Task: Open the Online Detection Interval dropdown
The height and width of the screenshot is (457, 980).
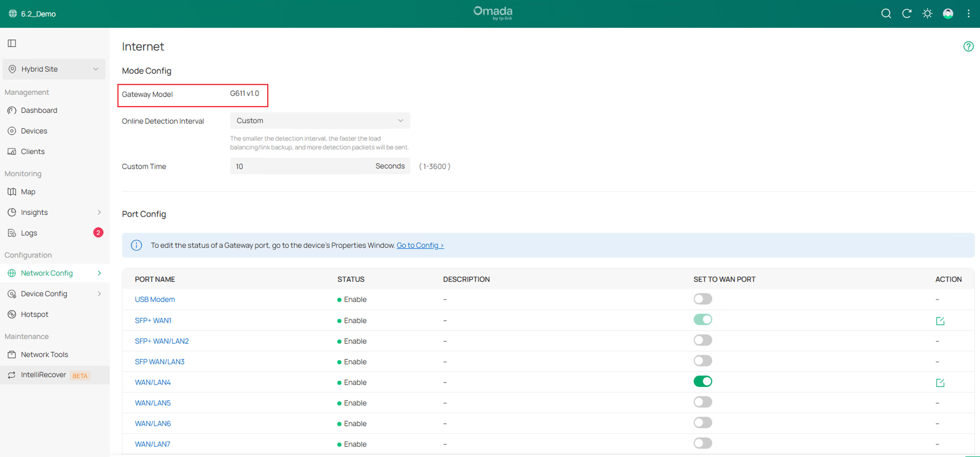Action: tap(320, 120)
